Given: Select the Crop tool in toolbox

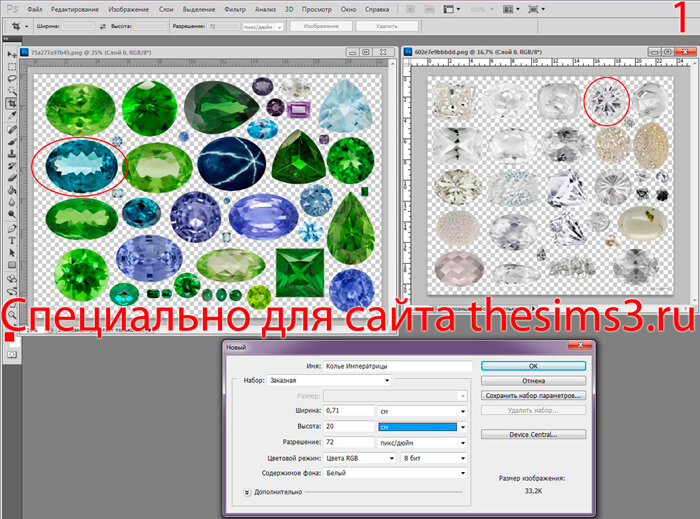Looking at the screenshot, I should tap(12, 103).
